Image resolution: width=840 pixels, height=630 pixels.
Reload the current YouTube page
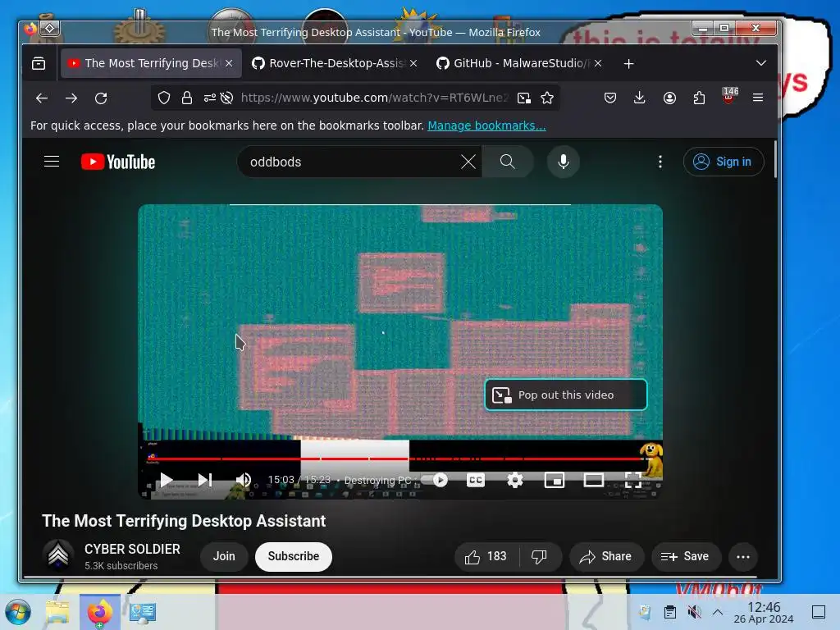[101, 98]
